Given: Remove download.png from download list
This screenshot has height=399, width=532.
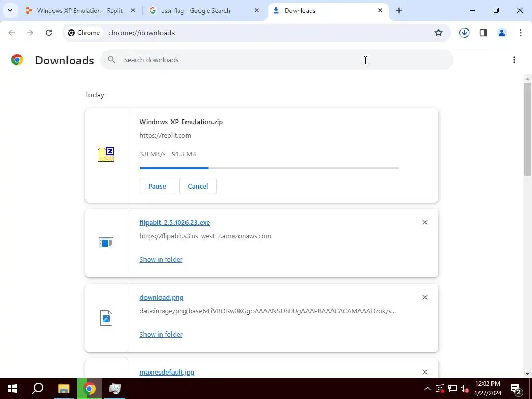Looking at the screenshot, I should click(425, 297).
